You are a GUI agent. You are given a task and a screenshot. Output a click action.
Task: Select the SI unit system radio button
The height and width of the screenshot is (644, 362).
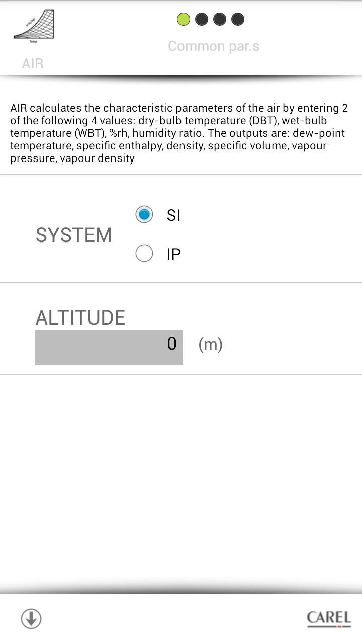tap(144, 215)
